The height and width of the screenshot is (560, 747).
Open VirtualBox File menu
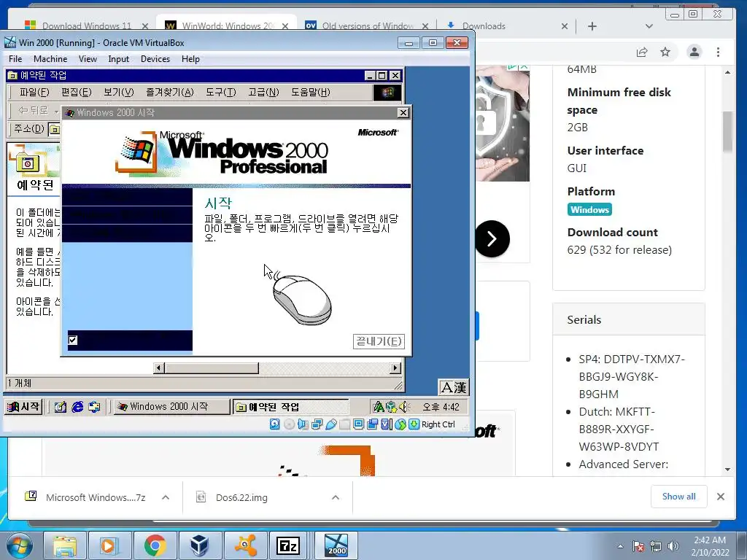[x=15, y=58]
